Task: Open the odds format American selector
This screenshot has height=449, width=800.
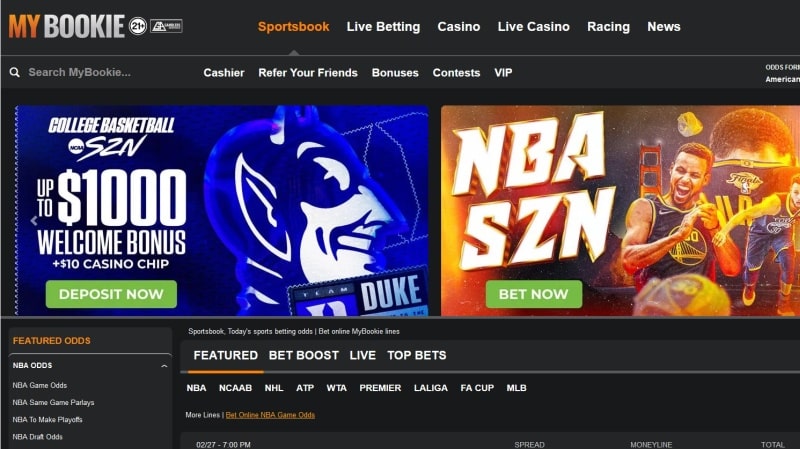Action: pyautogui.click(x=783, y=79)
